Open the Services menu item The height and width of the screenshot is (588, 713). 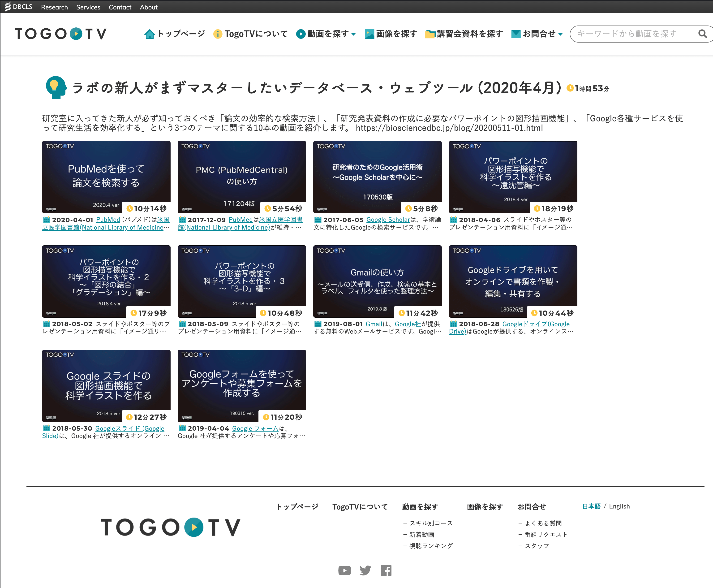click(88, 7)
